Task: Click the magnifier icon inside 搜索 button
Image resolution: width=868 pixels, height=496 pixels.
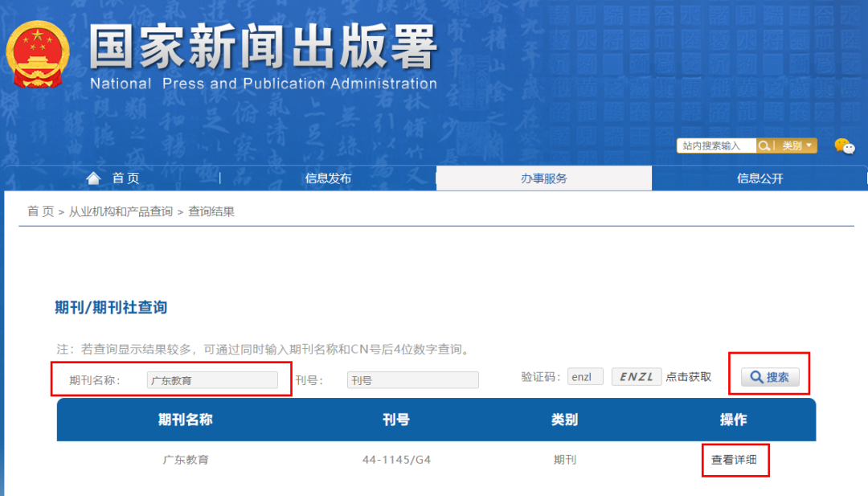Action: [x=756, y=375]
